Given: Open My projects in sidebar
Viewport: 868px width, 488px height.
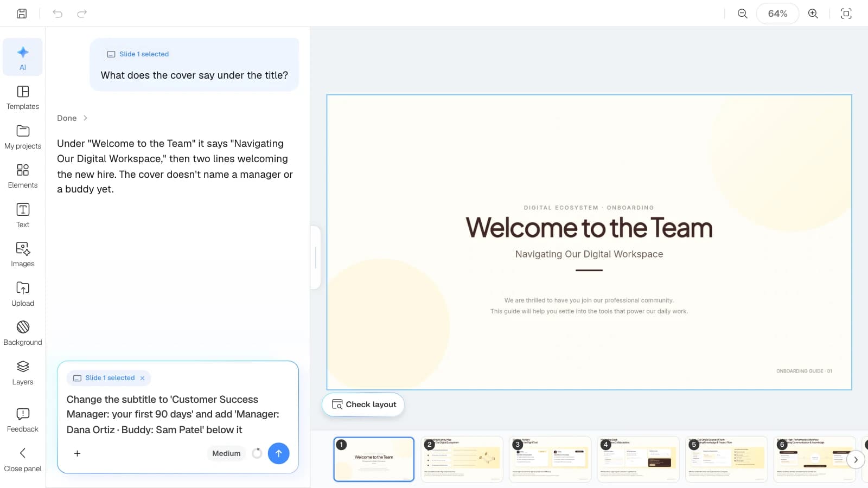Looking at the screenshot, I should click(23, 137).
